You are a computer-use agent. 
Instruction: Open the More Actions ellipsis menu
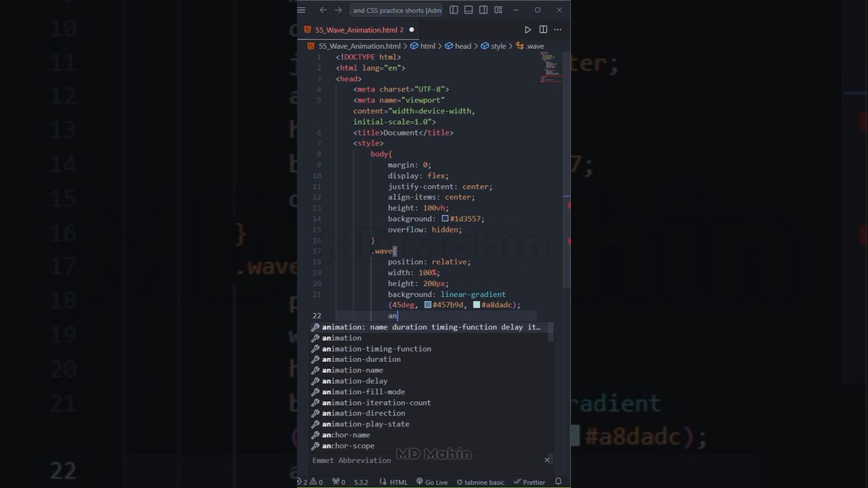click(558, 30)
